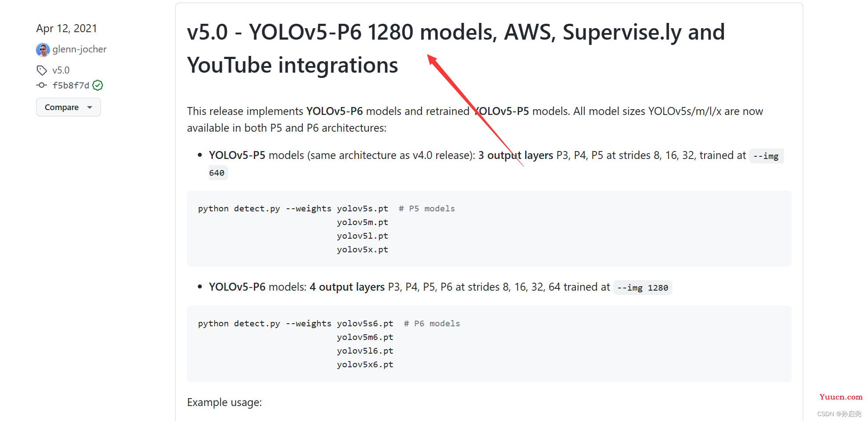Open glenn-jocher's profile link
The image size is (868, 421).
79,49
